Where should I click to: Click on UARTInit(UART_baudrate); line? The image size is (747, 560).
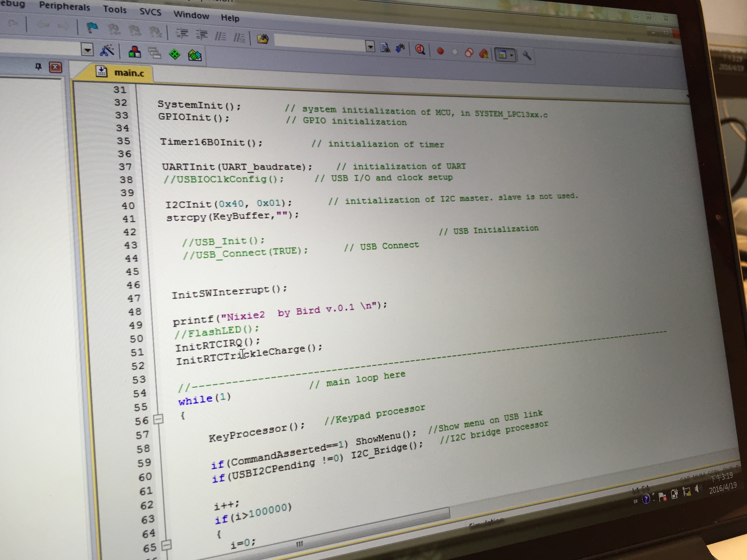[237, 167]
